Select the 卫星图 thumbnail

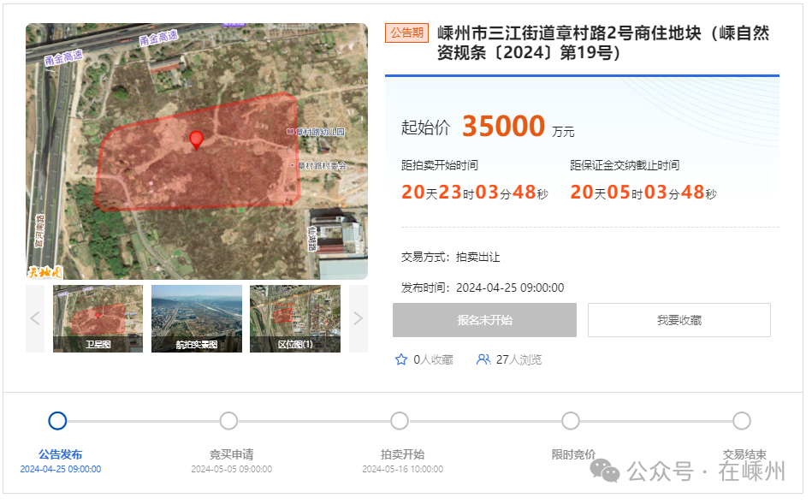[98, 318]
